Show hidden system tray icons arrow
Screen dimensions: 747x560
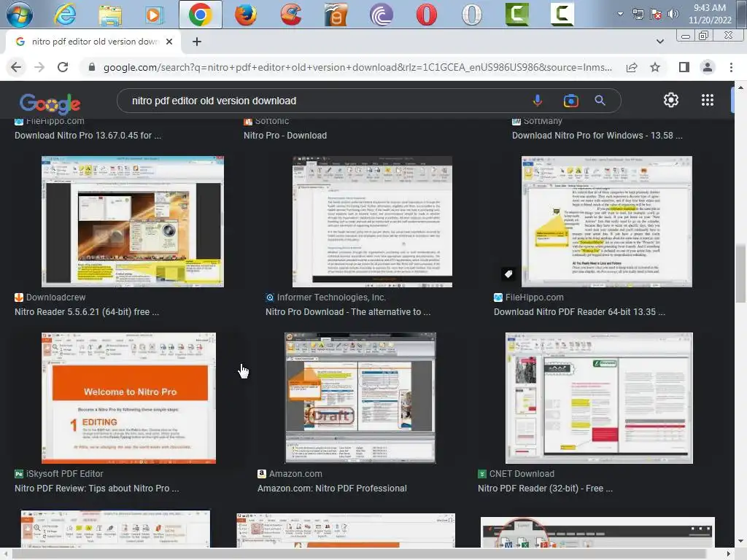(x=620, y=14)
